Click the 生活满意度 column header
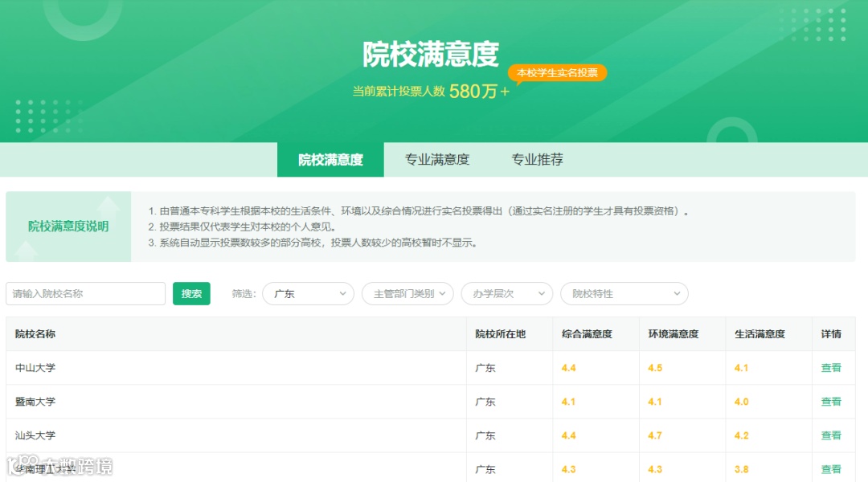The image size is (868, 482). pyautogui.click(x=765, y=333)
